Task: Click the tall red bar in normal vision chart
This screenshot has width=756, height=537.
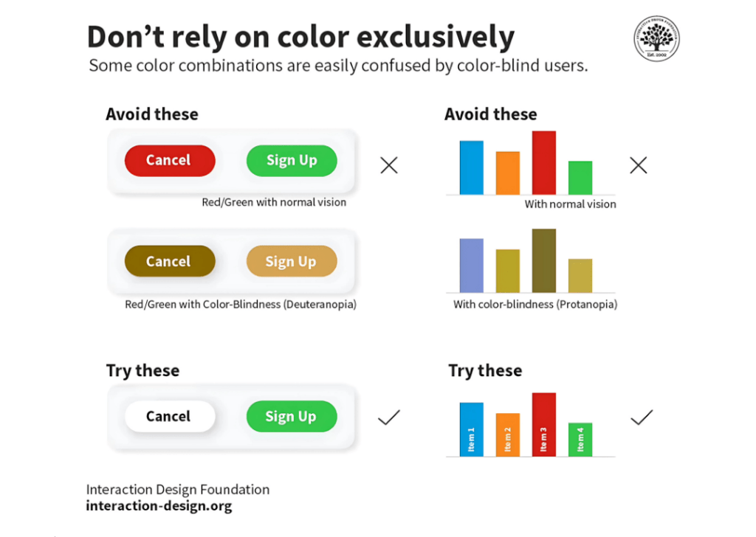Action: pos(544,163)
